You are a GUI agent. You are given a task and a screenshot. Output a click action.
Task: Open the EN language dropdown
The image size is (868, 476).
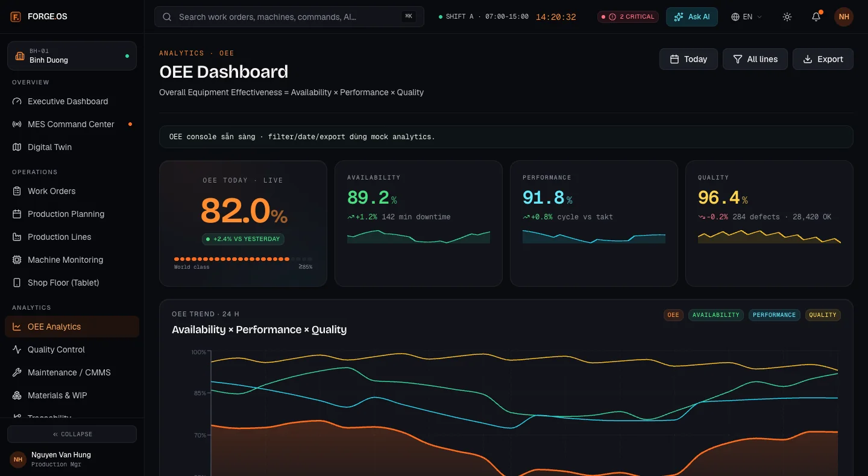(x=747, y=17)
